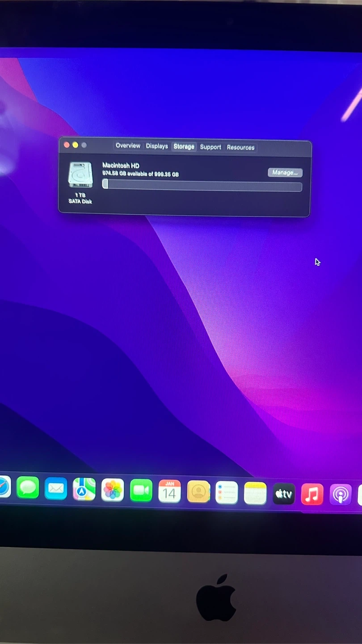
Task: Start FaceTime from the dock
Action: [141, 491]
